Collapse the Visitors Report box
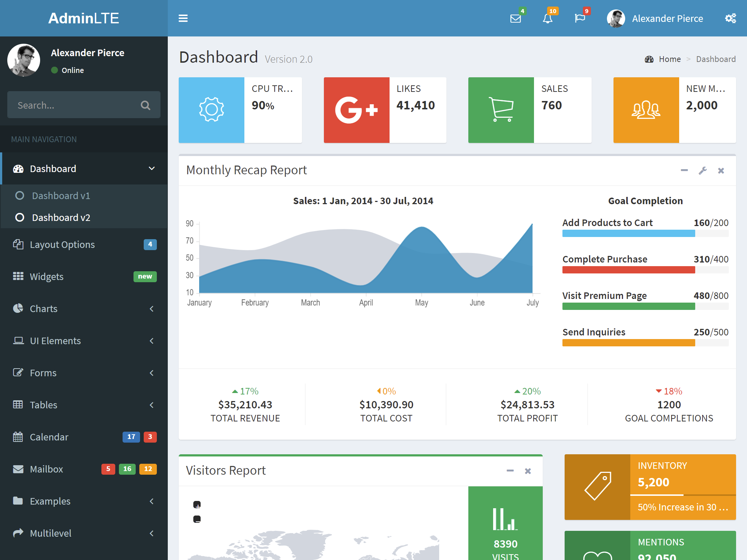Screen dimensions: 747x560 coord(510,471)
